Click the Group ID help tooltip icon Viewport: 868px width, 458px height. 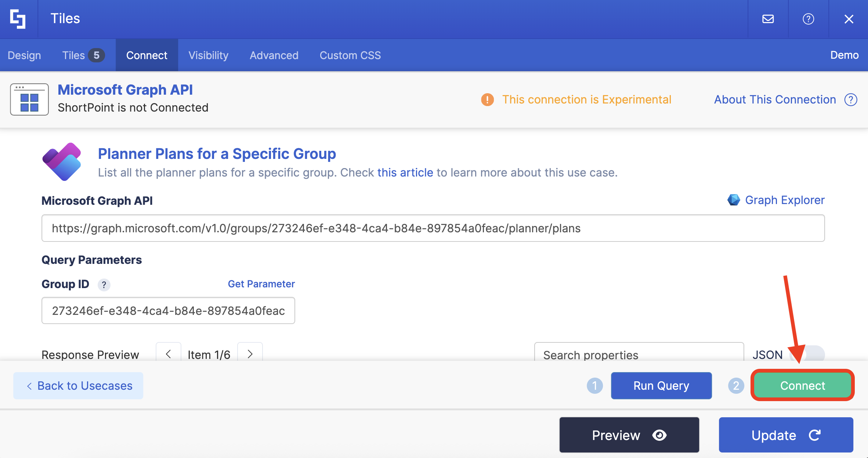(104, 285)
